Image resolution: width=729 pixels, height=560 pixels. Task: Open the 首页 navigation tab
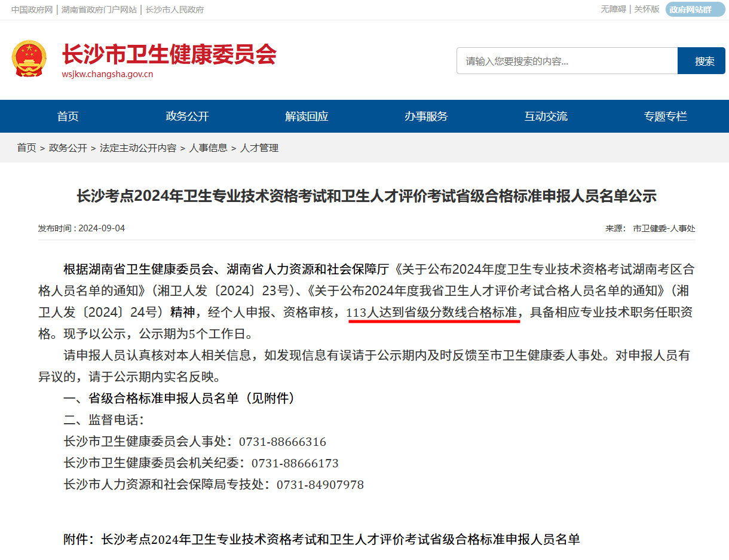coord(68,117)
